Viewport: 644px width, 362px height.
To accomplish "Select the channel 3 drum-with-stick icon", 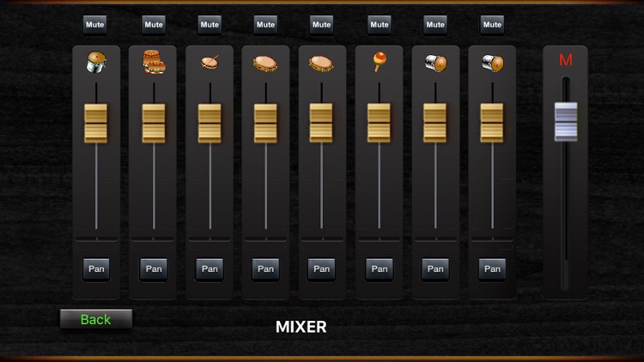I will [210, 62].
